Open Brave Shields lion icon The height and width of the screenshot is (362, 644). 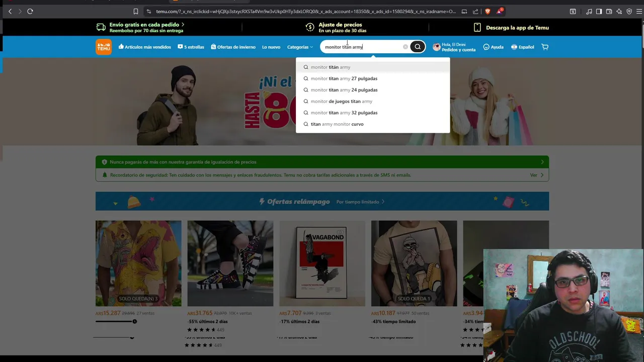point(488,11)
